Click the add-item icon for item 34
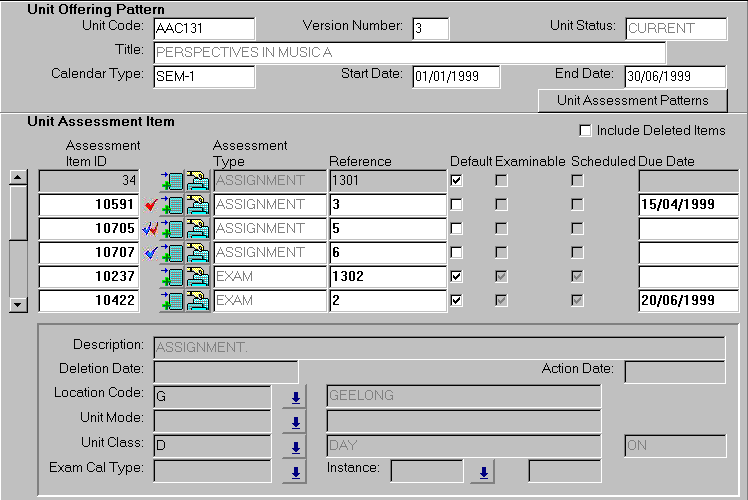Viewport: 748px width, 500px height. click(x=172, y=181)
